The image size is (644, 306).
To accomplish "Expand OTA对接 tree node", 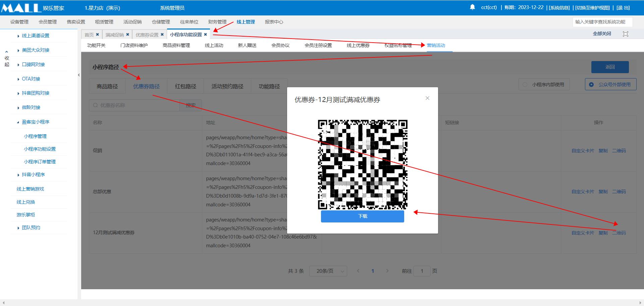I will pyautogui.click(x=18, y=79).
